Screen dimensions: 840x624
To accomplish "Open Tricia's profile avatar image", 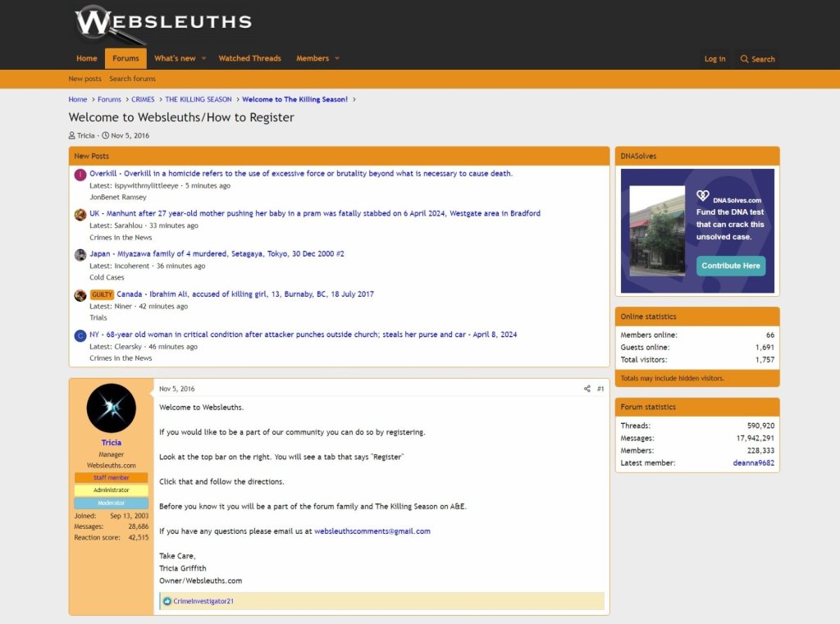I will click(x=111, y=408).
